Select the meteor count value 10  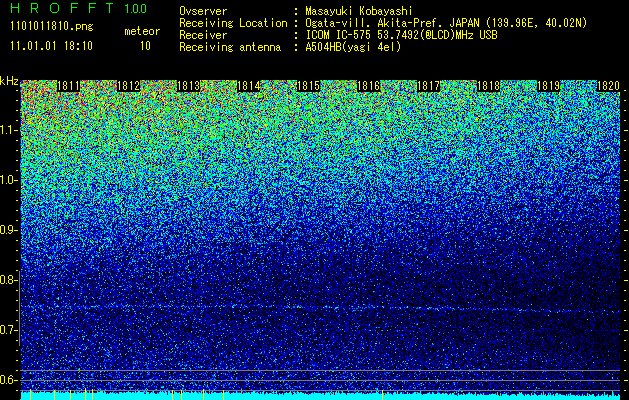point(145,46)
